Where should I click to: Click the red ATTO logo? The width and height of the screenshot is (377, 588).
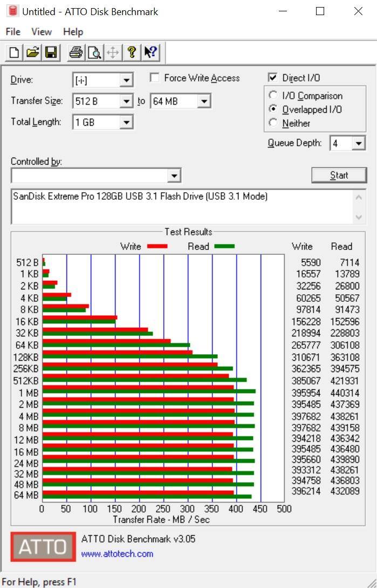click(x=43, y=547)
